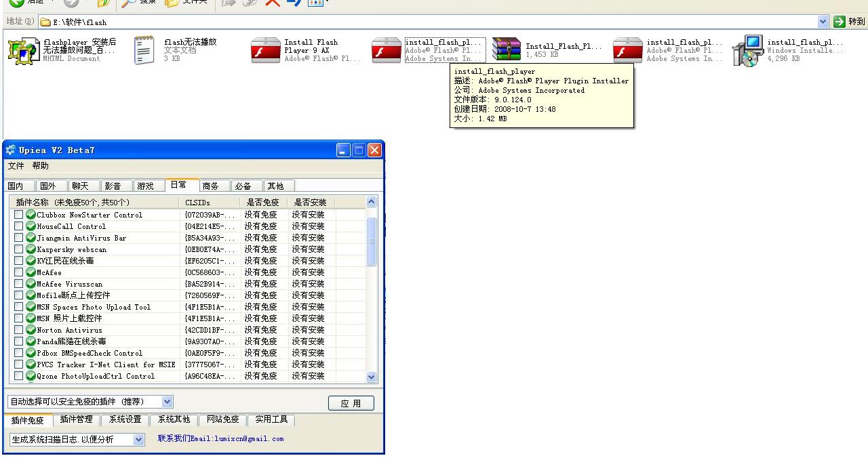Sort by the 是否免疫 column header
868x458 pixels.
coord(263,202)
